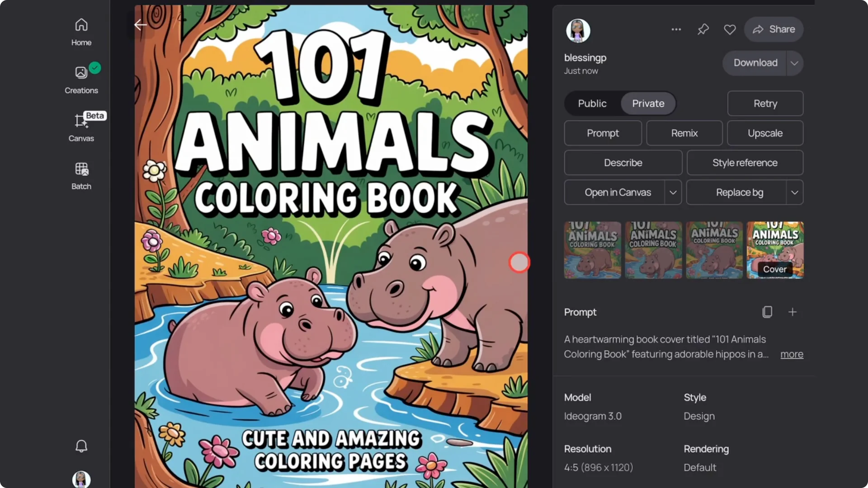The width and height of the screenshot is (868, 488).
Task: Select the Cover thumbnail
Action: [x=775, y=250]
